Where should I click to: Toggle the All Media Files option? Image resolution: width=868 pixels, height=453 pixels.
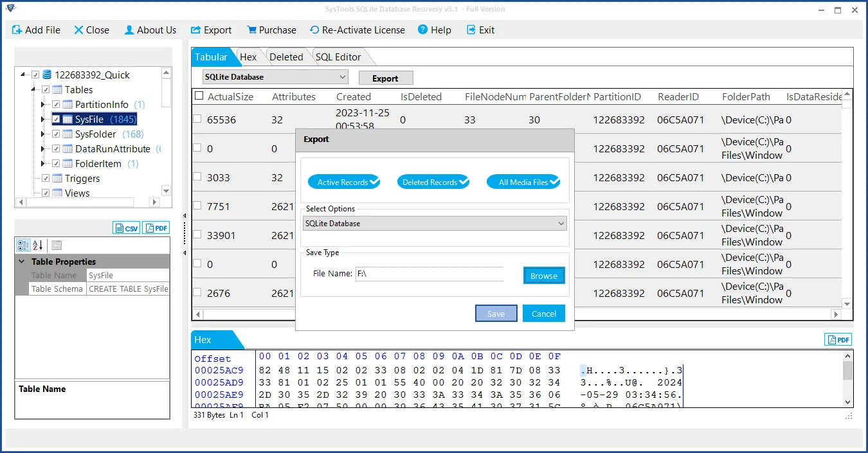(x=523, y=182)
